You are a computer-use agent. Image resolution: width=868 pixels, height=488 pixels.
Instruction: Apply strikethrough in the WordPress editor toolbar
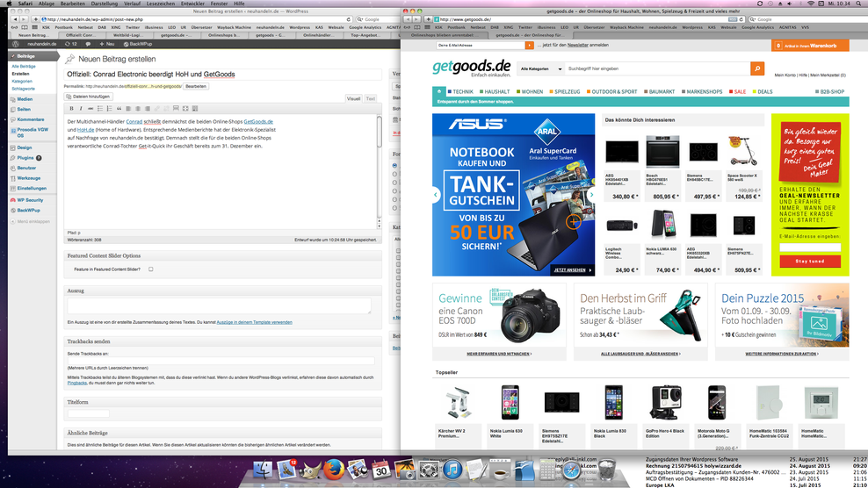(90, 109)
